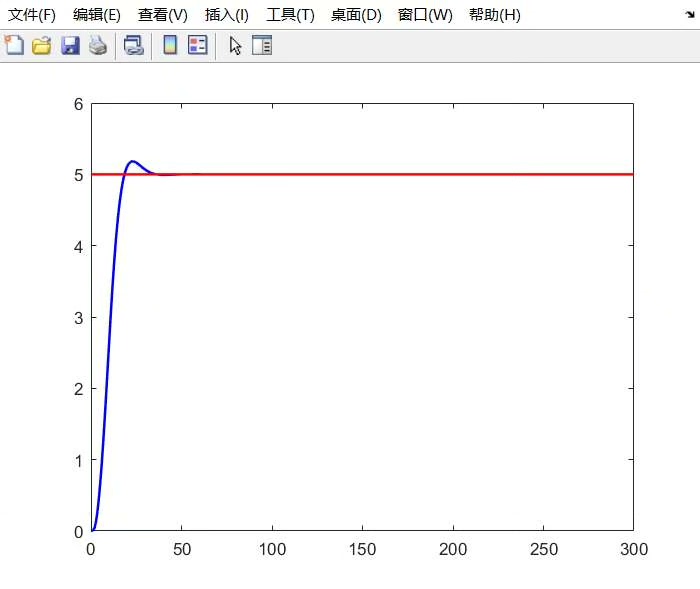Viewport: 700px width, 589px height.
Task: Click the New Figure icon
Action: [x=14, y=45]
